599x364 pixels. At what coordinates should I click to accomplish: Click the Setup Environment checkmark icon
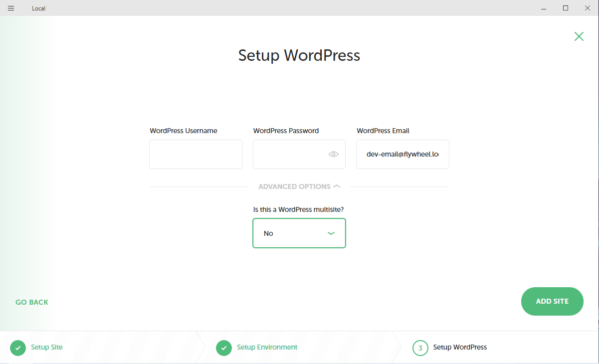coord(224,348)
